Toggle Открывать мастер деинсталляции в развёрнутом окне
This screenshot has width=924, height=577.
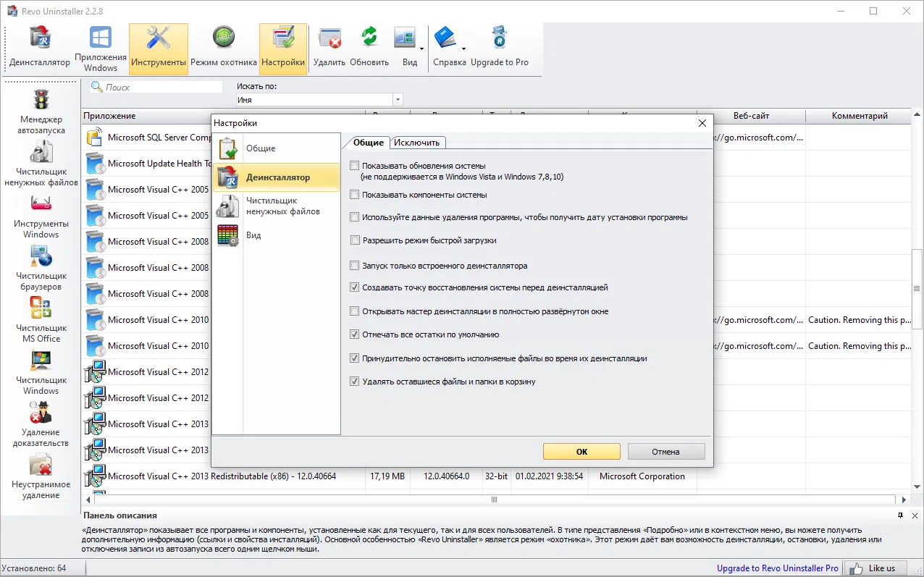355,311
